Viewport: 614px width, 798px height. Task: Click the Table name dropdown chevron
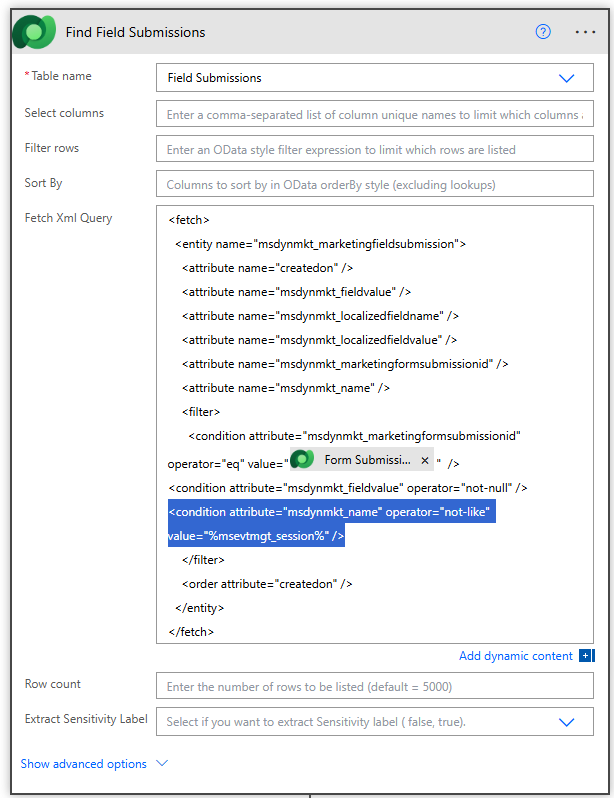567,78
